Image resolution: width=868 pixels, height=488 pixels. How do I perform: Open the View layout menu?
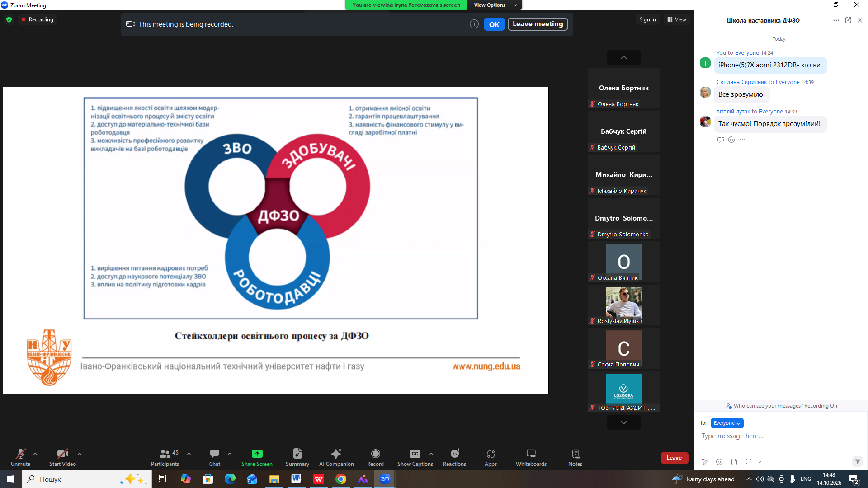(677, 19)
